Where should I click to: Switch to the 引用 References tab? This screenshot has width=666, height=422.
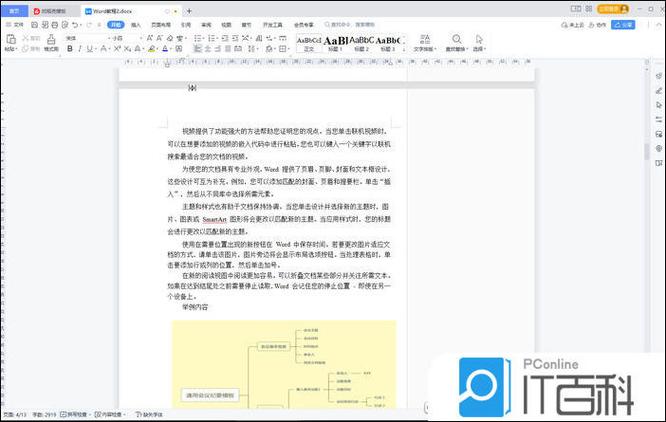pos(186,25)
